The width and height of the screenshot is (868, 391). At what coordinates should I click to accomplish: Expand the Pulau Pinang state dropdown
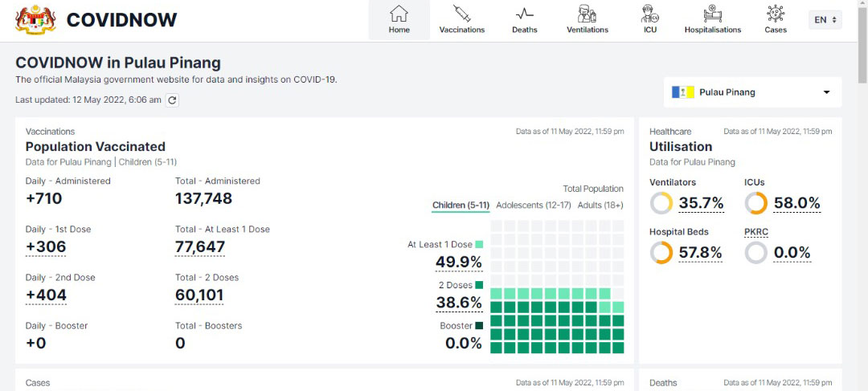click(753, 92)
